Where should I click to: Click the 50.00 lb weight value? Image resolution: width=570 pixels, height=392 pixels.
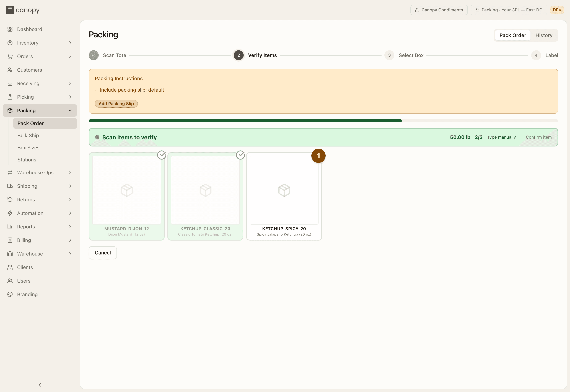(460, 137)
